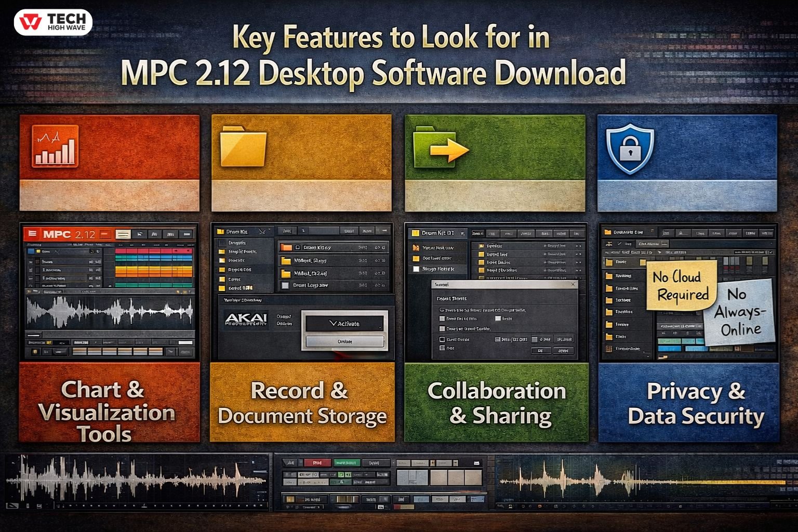Open the Drum Kit dropdown chevron
This screenshot has height=532, width=798.
pyautogui.click(x=263, y=232)
